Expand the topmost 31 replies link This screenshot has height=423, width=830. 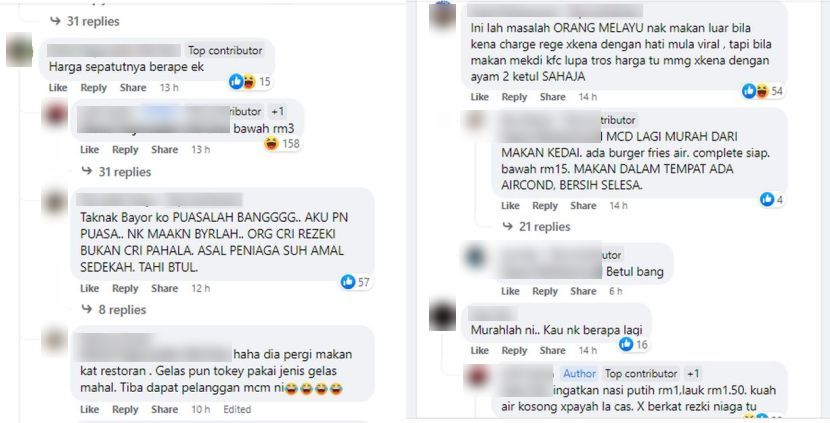84,22
